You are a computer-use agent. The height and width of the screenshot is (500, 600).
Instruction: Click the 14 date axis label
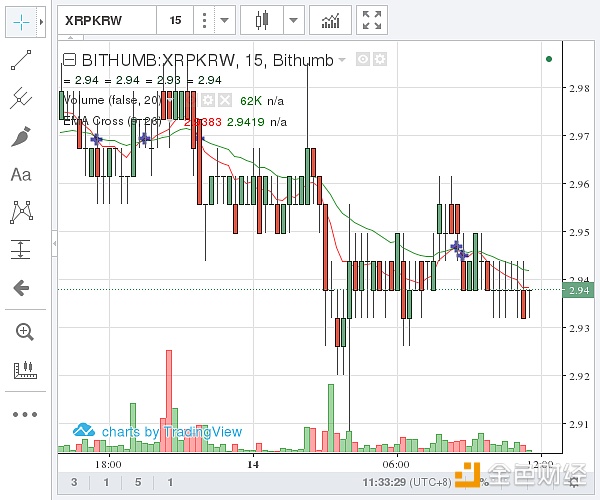[253, 464]
